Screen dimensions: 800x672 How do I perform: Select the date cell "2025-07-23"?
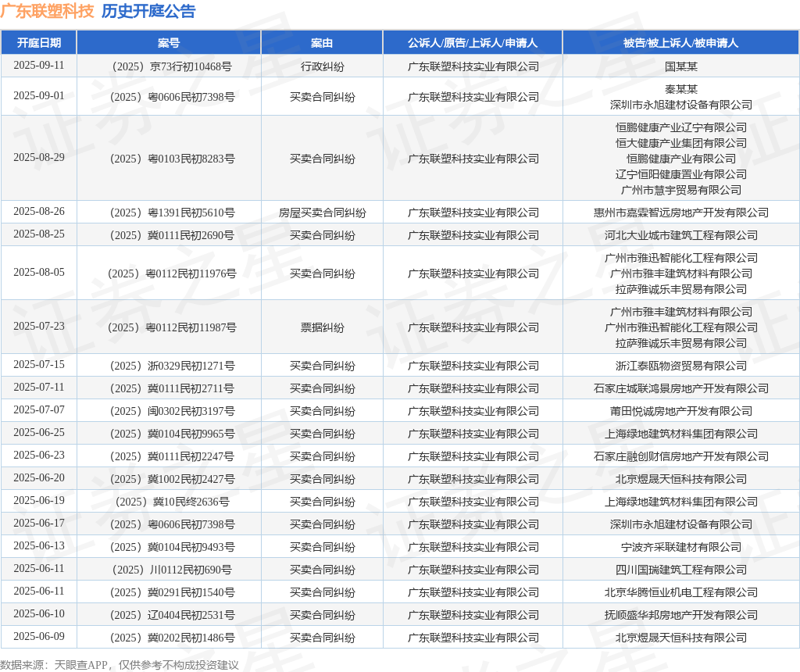[x=39, y=327]
